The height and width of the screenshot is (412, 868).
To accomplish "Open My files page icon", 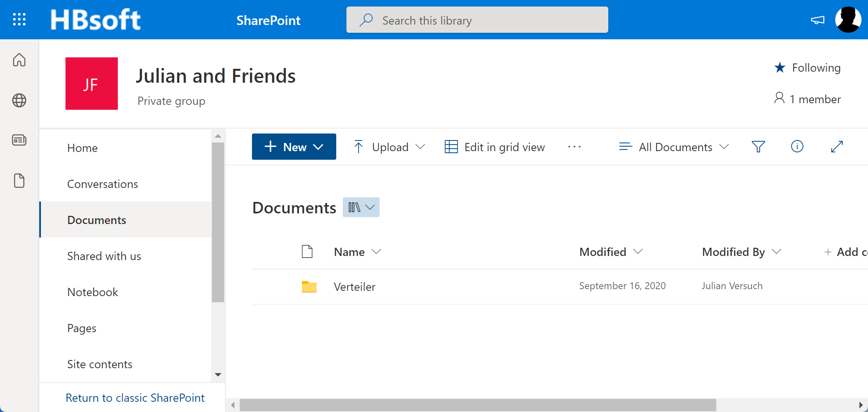I will pyautogui.click(x=19, y=181).
